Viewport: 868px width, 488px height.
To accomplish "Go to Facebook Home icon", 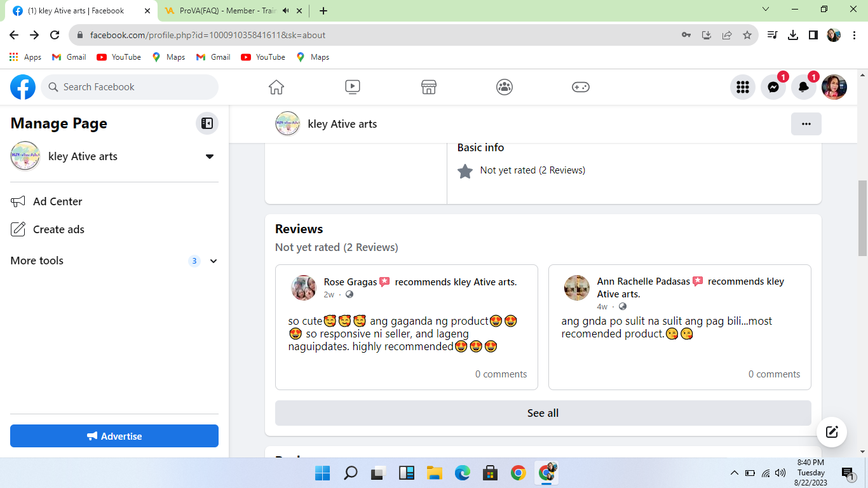I will [x=276, y=87].
